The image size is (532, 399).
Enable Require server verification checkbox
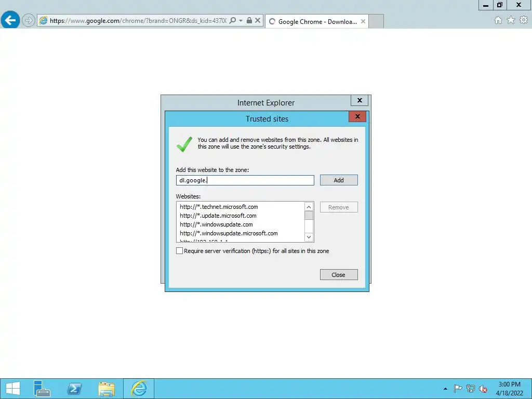(179, 251)
